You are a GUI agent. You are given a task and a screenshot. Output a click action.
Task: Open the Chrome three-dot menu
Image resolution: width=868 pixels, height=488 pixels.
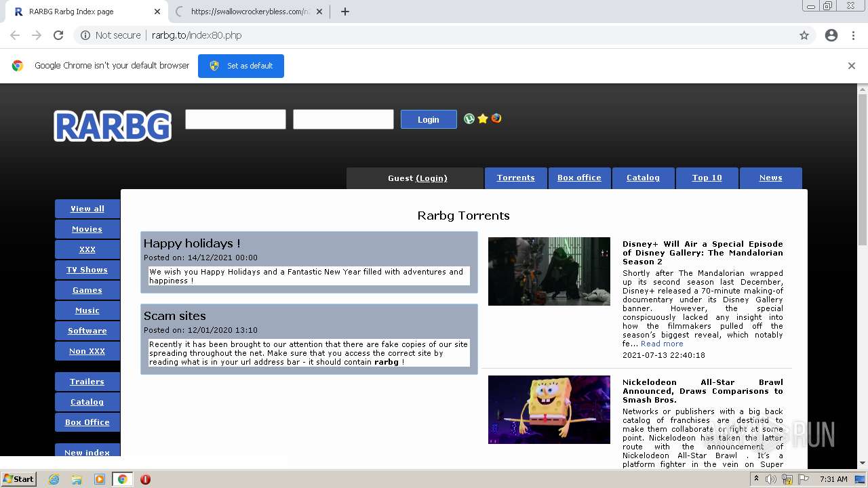click(x=854, y=35)
